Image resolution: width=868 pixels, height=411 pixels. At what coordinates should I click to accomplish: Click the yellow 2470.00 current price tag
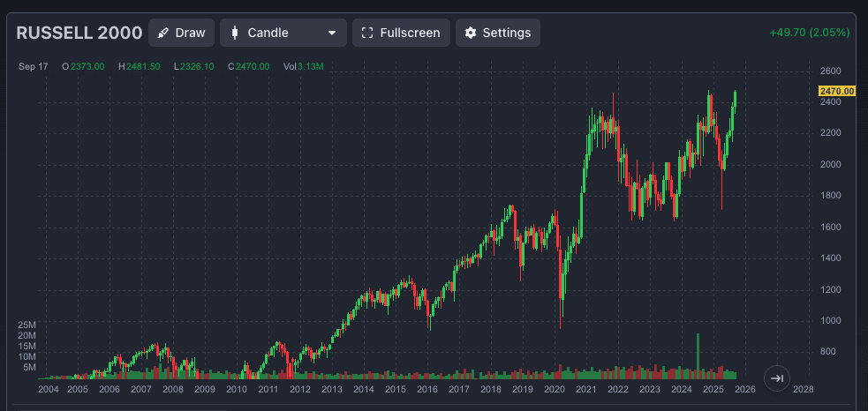point(836,91)
